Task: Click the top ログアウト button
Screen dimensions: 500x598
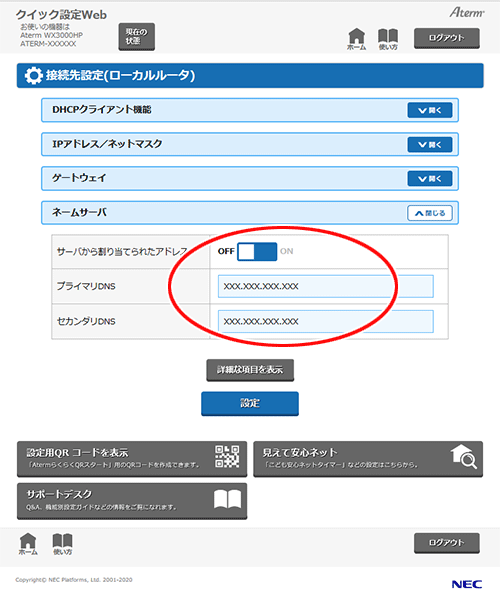Action: click(x=447, y=38)
